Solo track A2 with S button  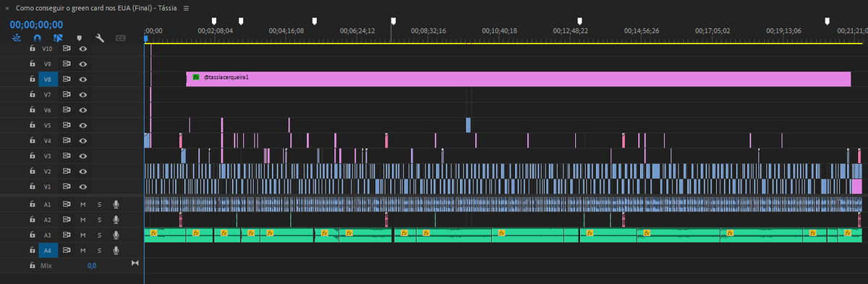pyautogui.click(x=99, y=220)
